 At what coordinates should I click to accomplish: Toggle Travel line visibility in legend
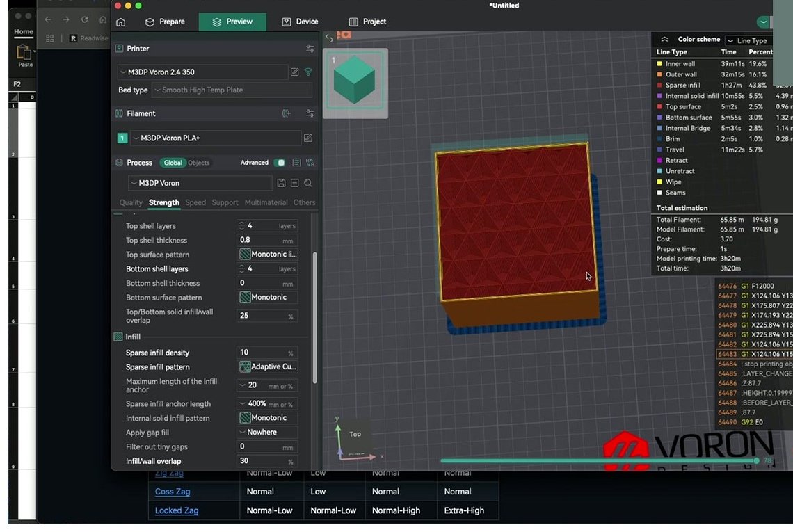659,150
